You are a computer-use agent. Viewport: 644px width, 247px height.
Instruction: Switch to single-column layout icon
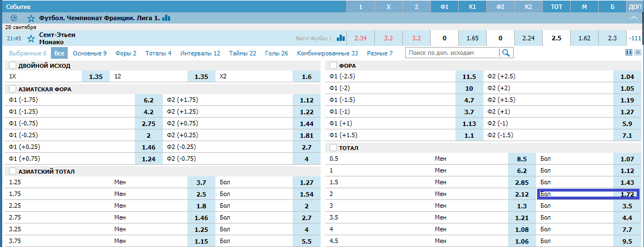tap(637, 53)
